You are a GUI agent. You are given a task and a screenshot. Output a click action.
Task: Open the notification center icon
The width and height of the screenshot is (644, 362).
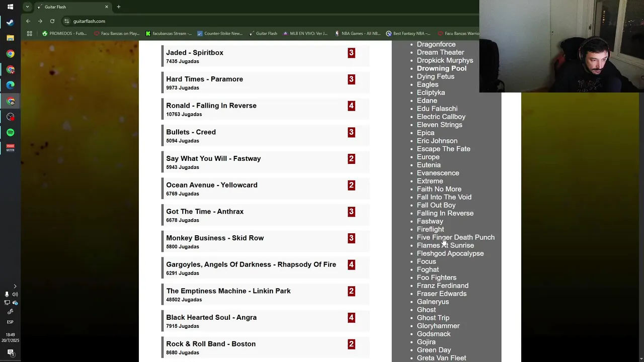(x=10, y=352)
